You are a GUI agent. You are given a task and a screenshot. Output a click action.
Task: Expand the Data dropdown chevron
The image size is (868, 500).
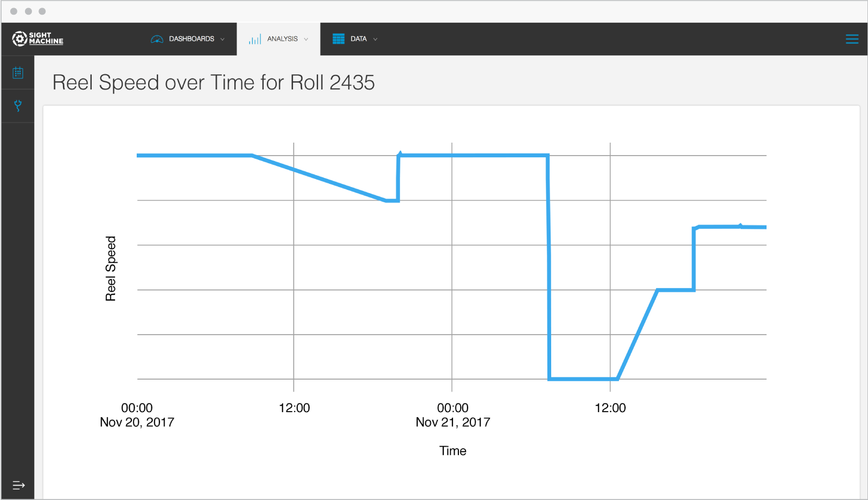(x=375, y=39)
